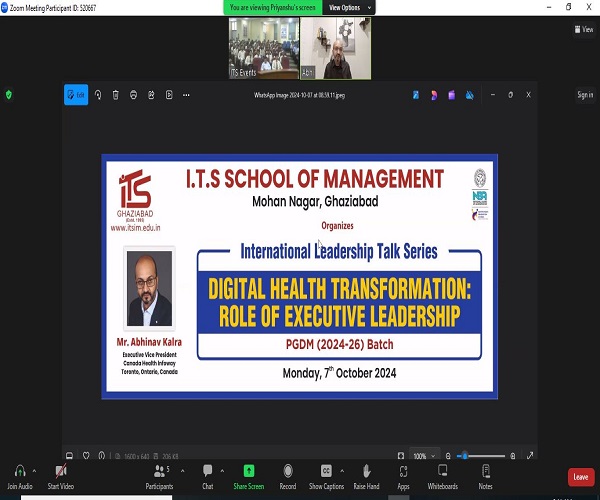Viewport: 600px width, 500px height.
Task: Click the fit-to-window icon beside 100%
Action: point(401,456)
